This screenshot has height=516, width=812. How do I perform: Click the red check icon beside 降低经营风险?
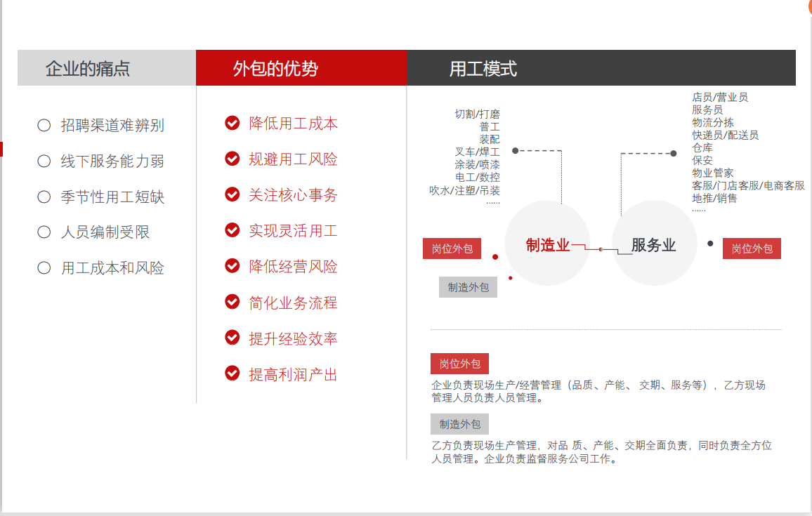click(x=233, y=266)
